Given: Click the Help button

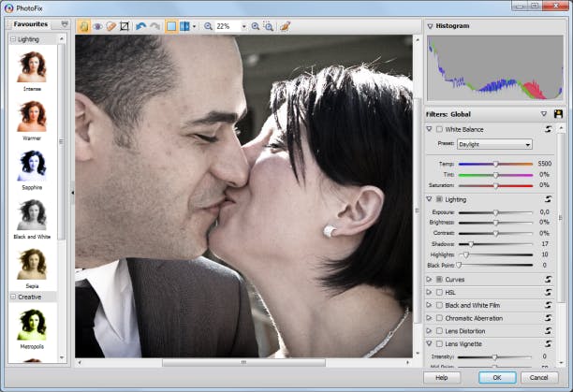Looking at the screenshot, I should (442, 377).
